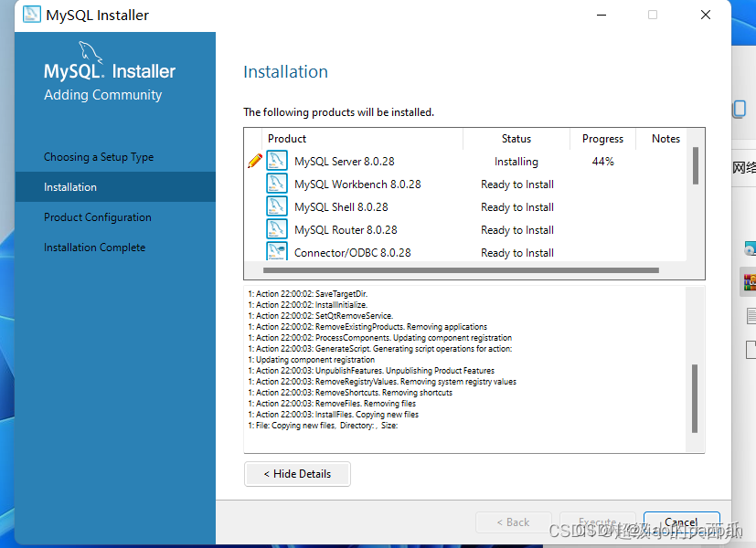Close the MySQL Installer window
756x548 pixels.
coord(706,15)
